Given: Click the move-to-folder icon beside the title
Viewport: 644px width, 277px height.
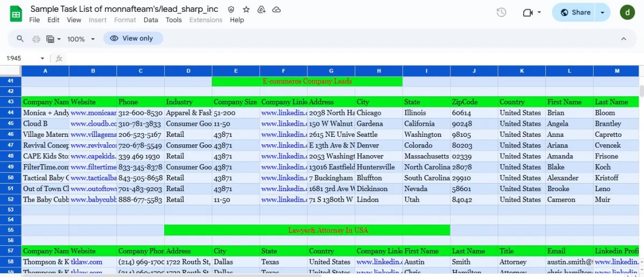Looking at the screenshot, I should click(261, 10).
